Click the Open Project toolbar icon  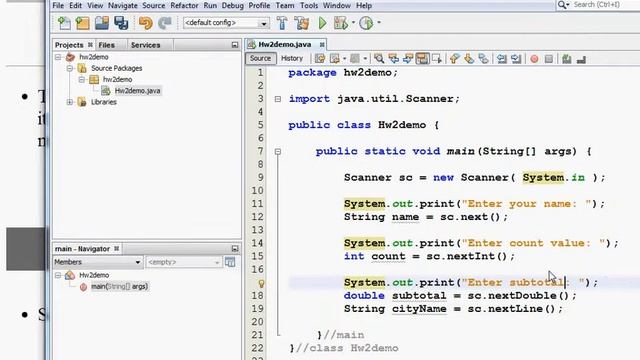pyautogui.click(x=102, y=23)
